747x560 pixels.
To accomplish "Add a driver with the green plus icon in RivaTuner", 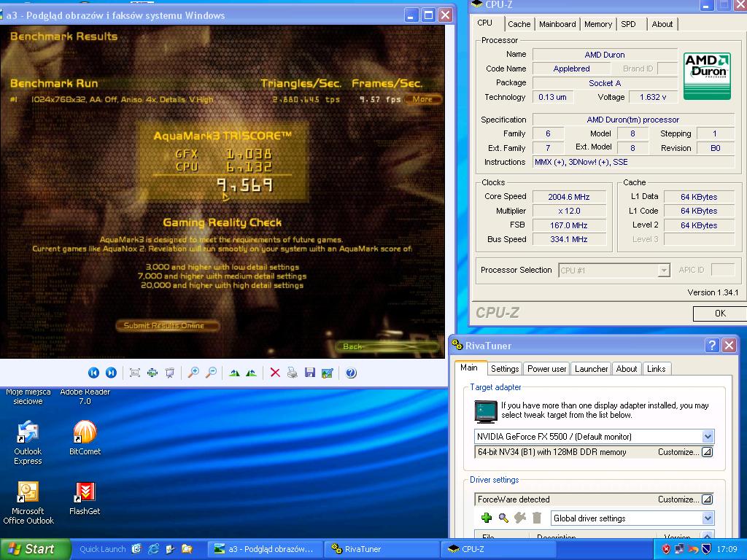I will (x=487, y=518).
